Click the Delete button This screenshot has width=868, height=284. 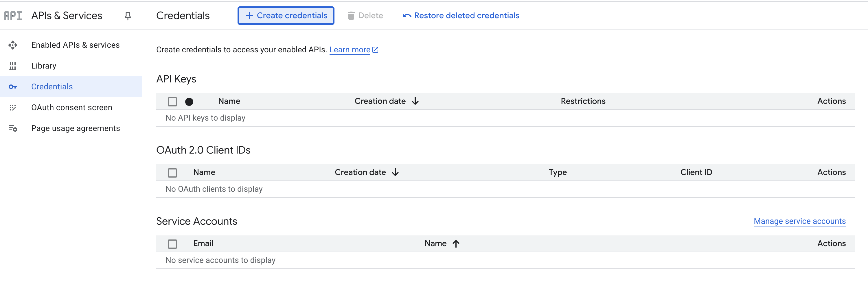point(365,16)
